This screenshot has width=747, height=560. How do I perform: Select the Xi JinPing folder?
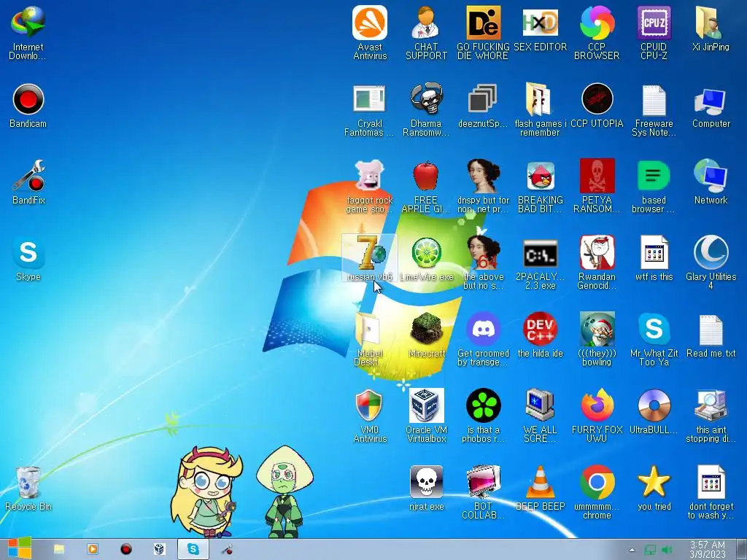pyautogui.click(x=711, y=28)
